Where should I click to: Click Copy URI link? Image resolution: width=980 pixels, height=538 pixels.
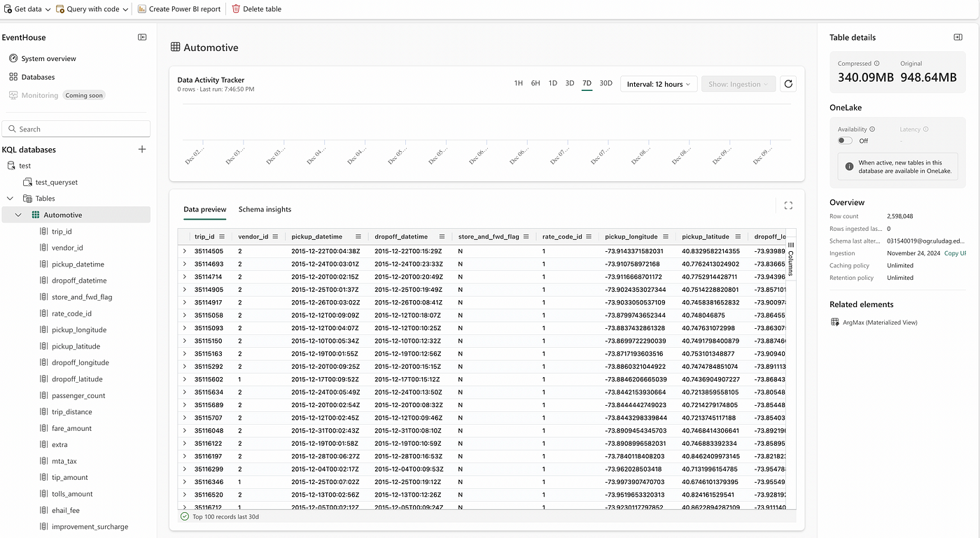(x=955, y=253)
